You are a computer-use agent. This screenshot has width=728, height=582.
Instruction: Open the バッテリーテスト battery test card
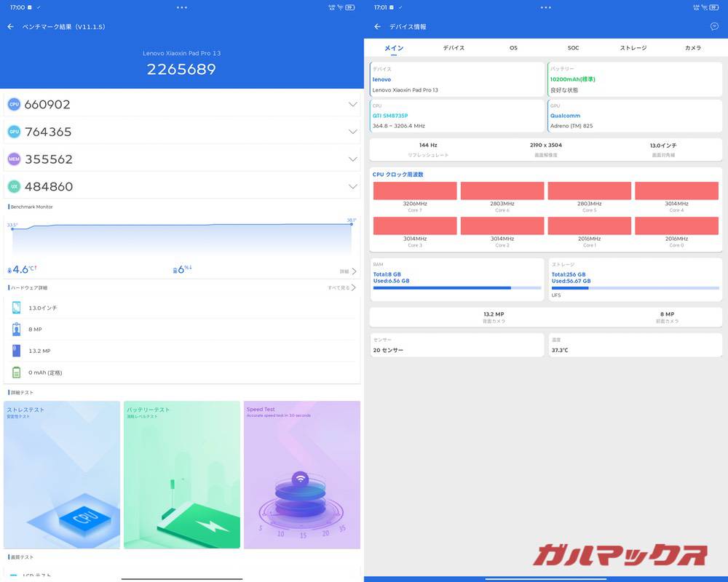click(182, 475)
